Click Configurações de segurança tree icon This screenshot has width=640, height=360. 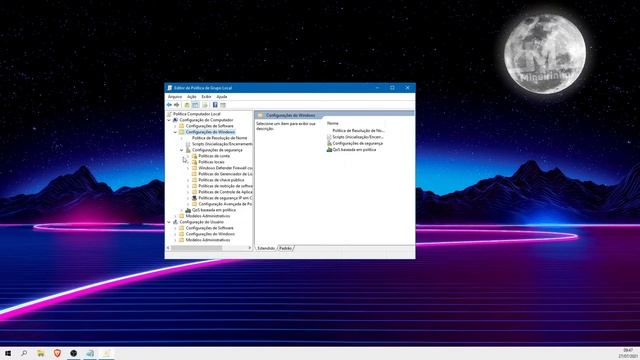[188, 150]
